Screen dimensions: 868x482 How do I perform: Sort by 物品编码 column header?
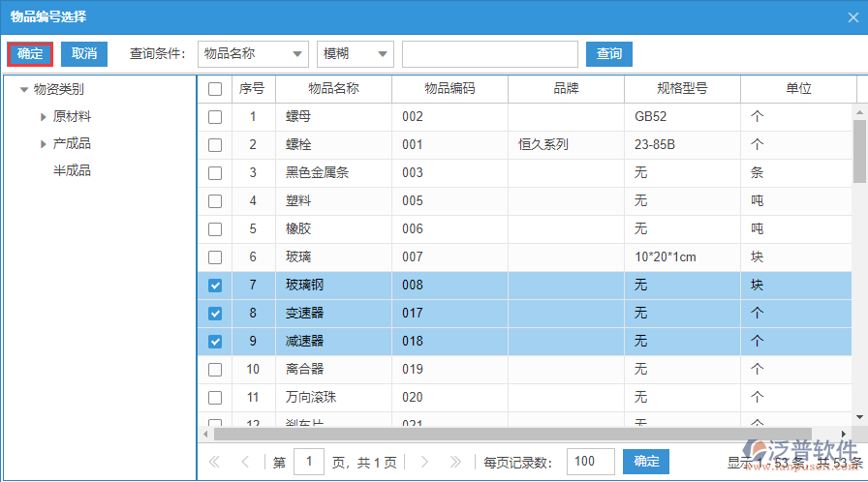click(x=450, y=89)
